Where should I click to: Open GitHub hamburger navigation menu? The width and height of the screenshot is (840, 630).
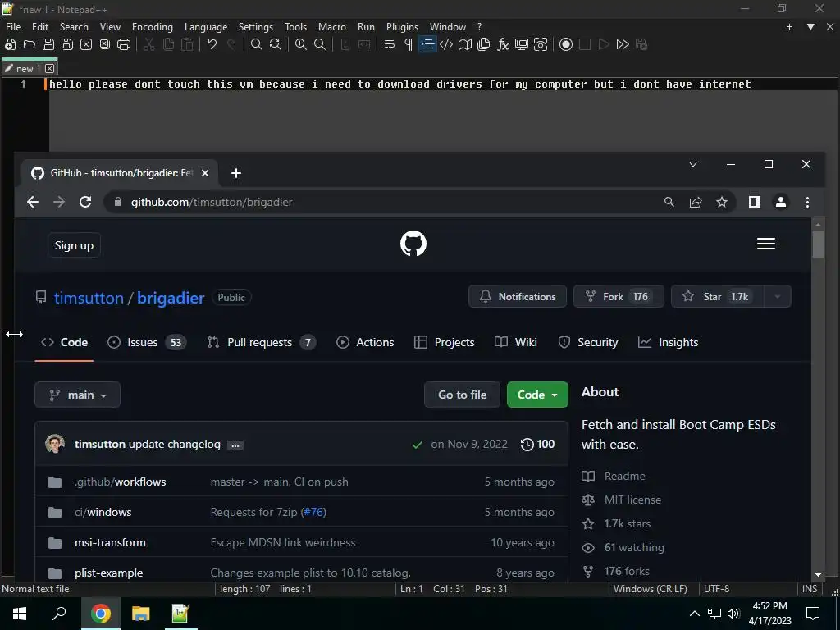(765, 244)
